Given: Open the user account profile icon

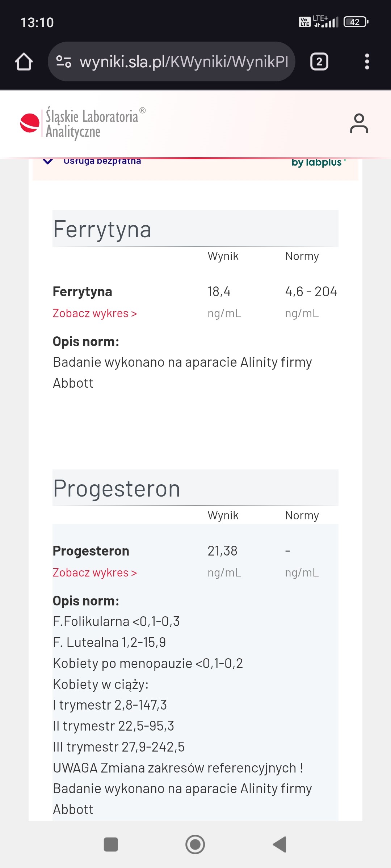Looking at the screenshot, I should click(x=359, y=124).
